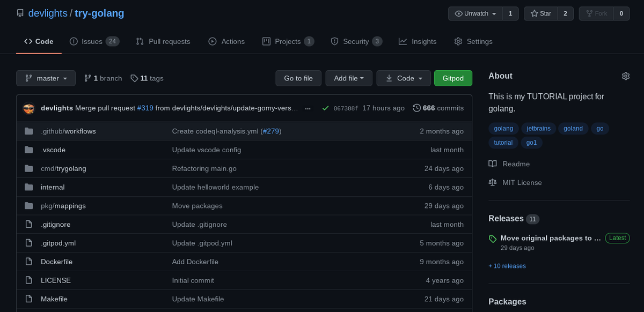Click the file icon of LICENSE row
This screenshot has height=312, width=644.
29,280
